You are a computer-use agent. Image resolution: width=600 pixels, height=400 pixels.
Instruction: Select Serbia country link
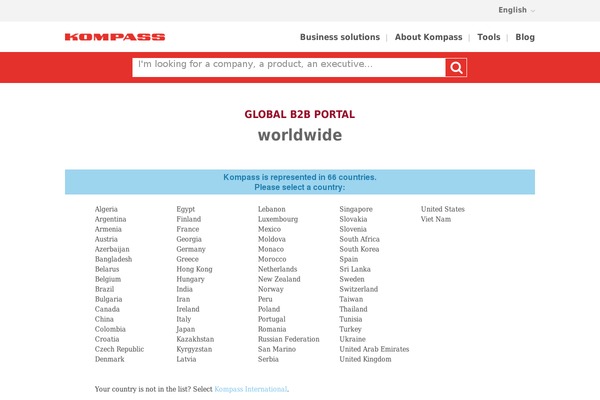[268, 359]
